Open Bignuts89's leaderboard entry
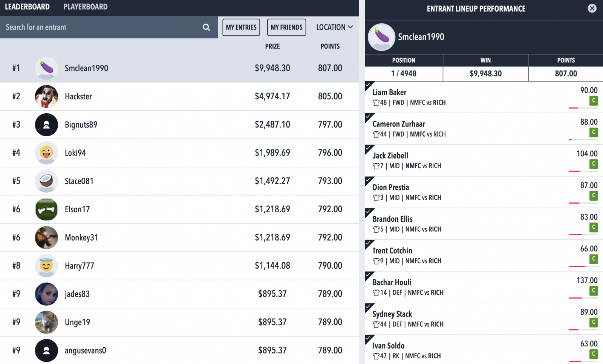Viewport: 603px width, 364px height. [x=179, y=125]
